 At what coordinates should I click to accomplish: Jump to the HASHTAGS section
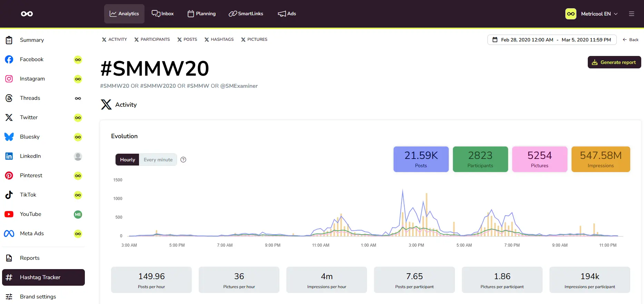point(219,39)
